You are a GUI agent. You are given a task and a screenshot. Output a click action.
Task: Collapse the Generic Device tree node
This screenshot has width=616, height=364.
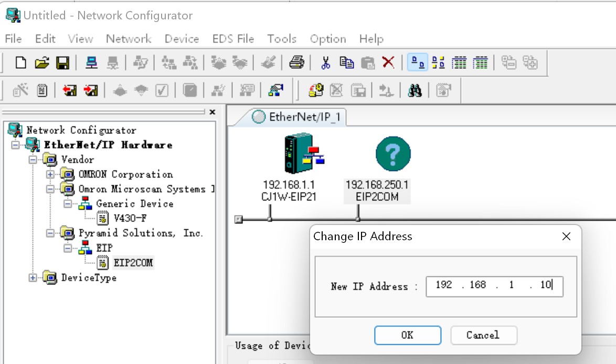68,204
